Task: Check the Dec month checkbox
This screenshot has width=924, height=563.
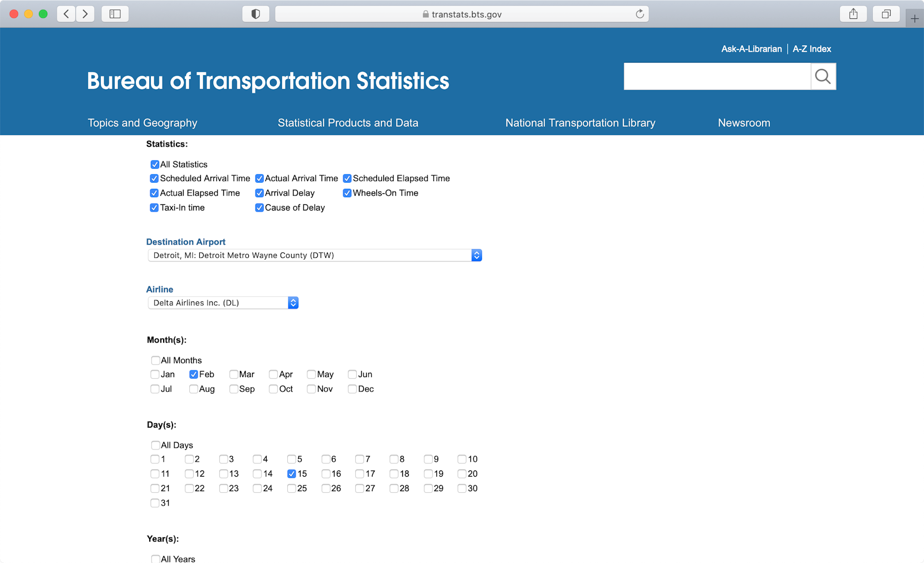Action: pos(352,389)
